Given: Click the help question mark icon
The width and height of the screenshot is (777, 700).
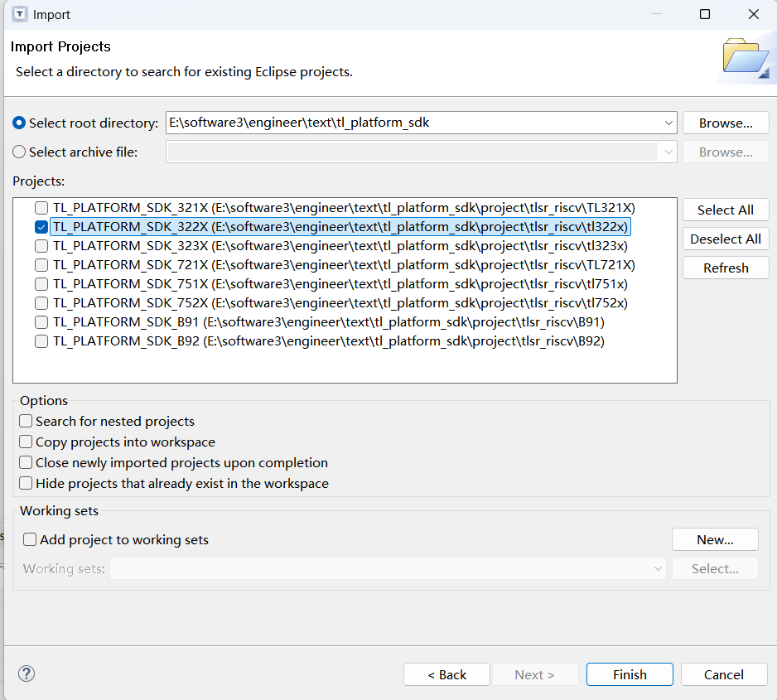Looking at the screenshot, I should tap(27, 673).
